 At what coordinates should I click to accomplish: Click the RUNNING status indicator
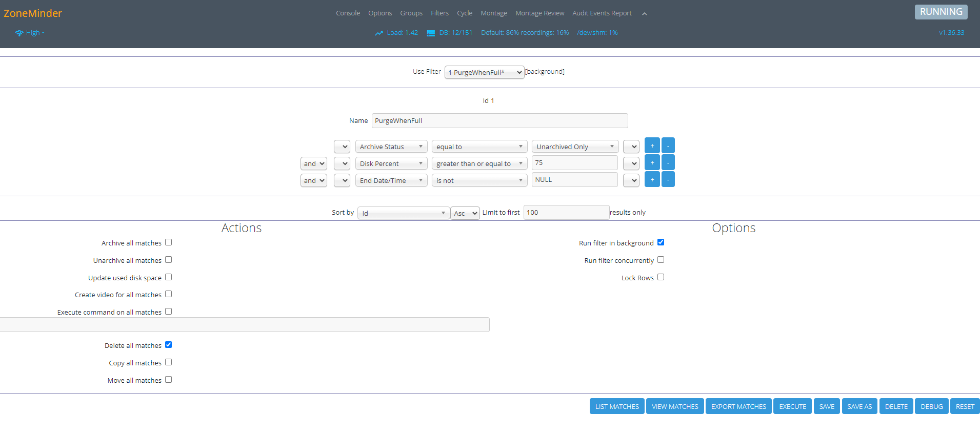(x=941, y=12)
